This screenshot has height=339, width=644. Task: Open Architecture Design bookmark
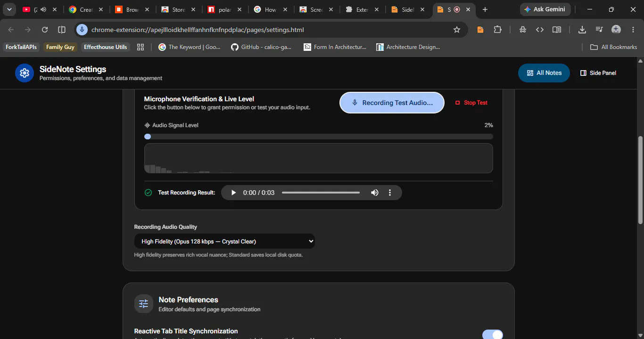click(x=408, y=47)
